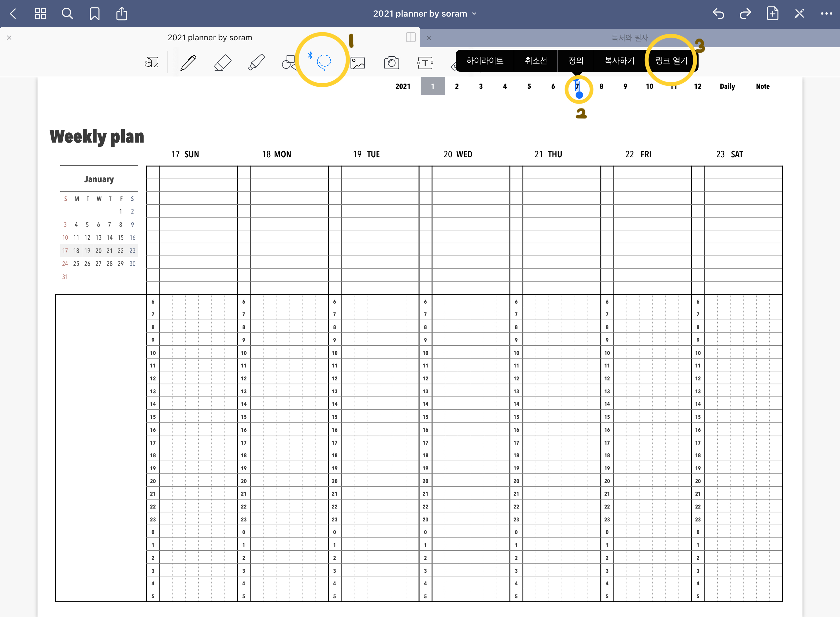Open the page thumbnails grid view

pyautogui.click(x=40, y=14)
